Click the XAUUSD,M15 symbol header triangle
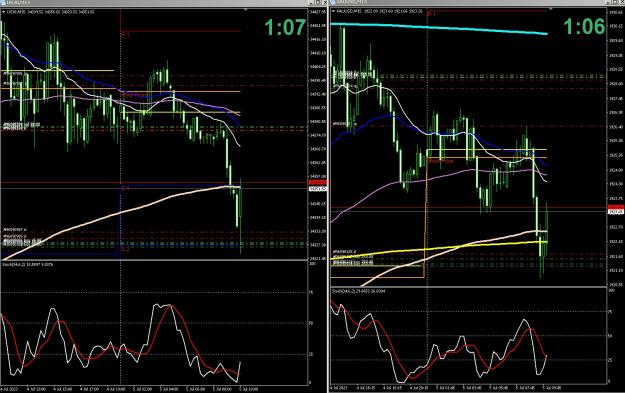The image size is (625, 393). [334, 12]
